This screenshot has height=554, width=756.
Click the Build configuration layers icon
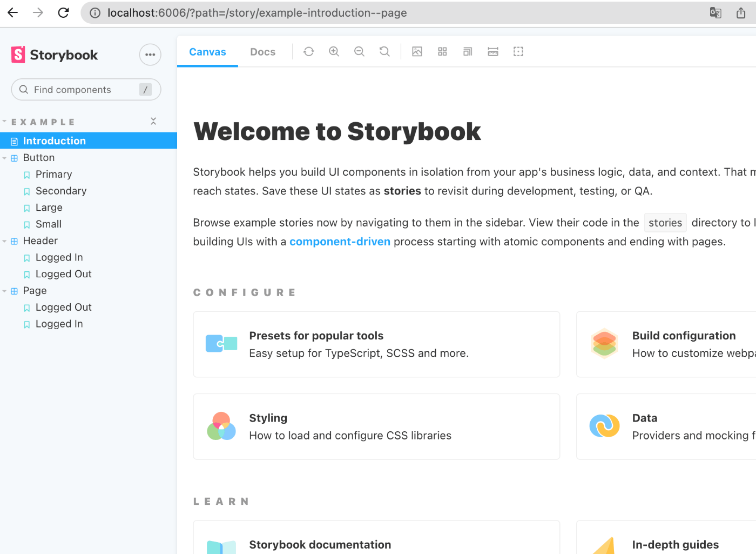tap(604, 343)
